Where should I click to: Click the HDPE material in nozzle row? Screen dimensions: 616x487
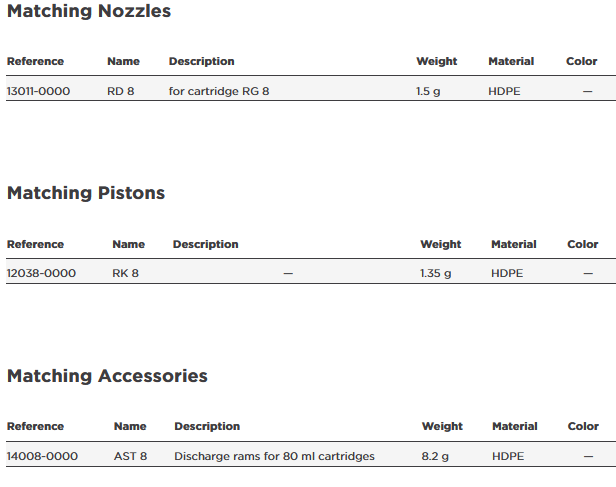[x=505, y=91]
